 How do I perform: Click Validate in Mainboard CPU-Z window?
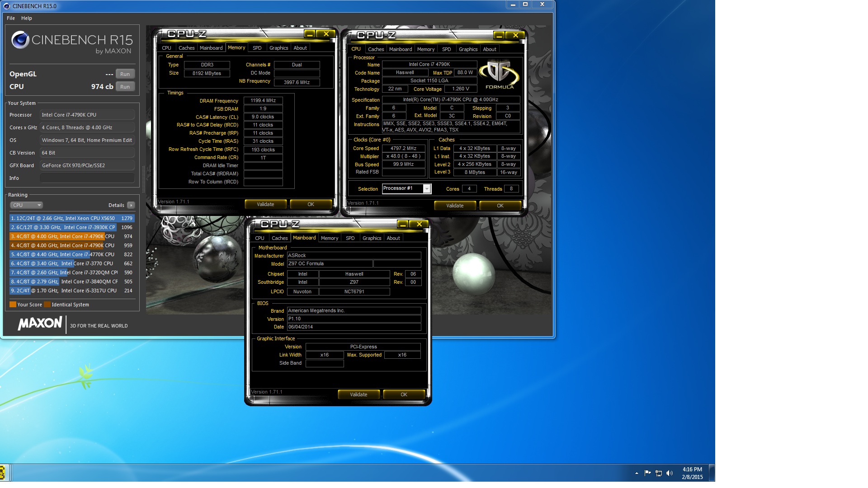click(x=359, y=394)
